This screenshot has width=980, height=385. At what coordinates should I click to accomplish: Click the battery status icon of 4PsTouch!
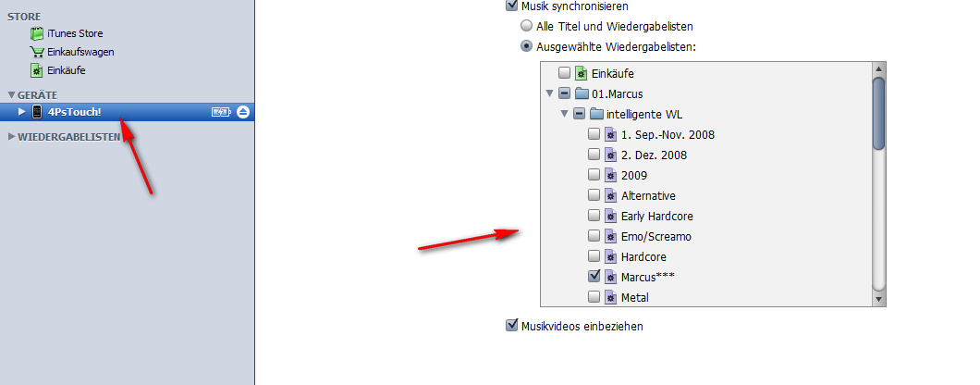(221, 112)
